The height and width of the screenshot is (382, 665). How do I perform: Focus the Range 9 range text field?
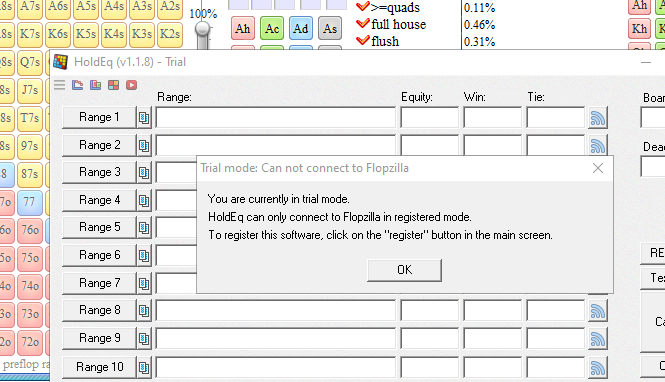(276, 339)
